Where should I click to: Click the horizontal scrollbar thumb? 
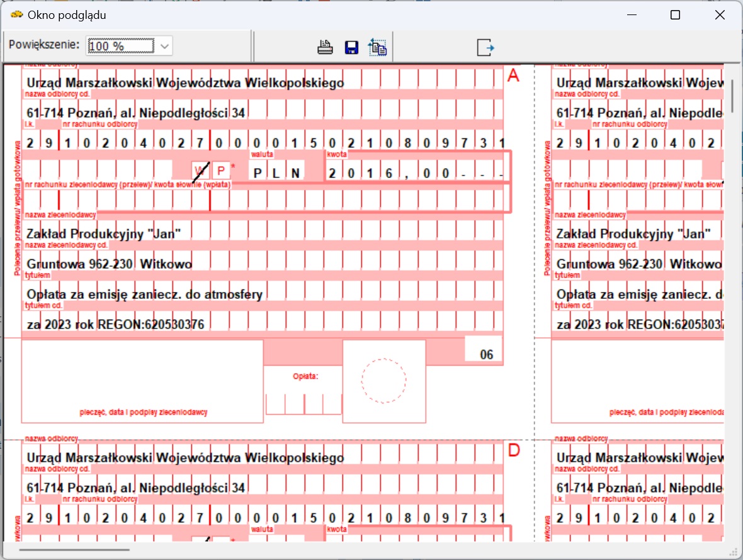pyautogui.click(x=74, y=549)
